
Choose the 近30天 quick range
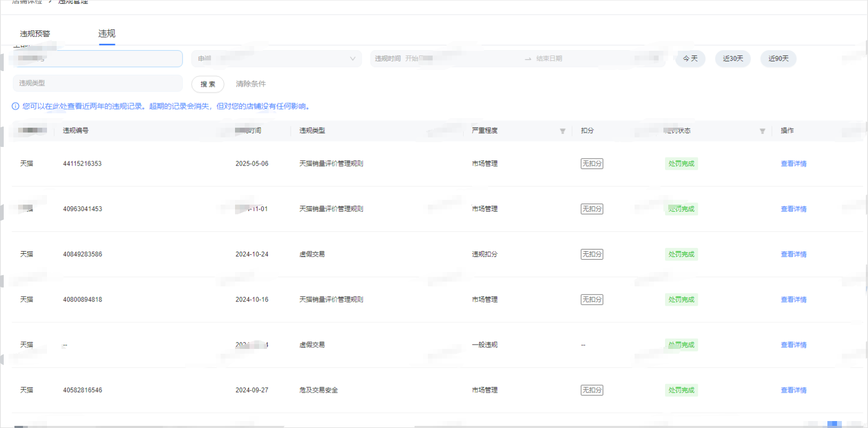tap(733, 59)
